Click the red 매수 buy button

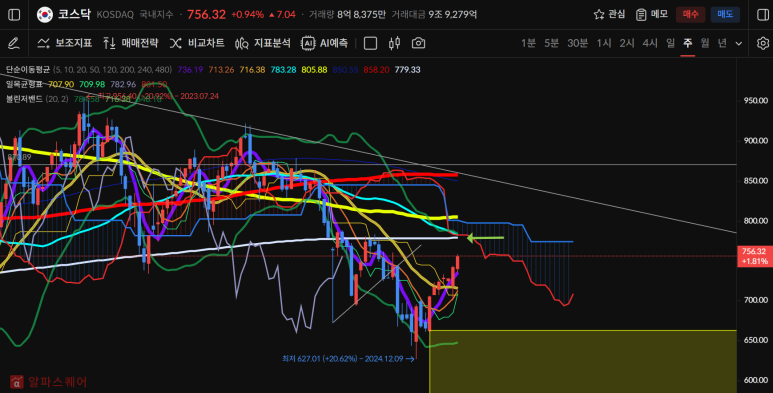point(690,14)
